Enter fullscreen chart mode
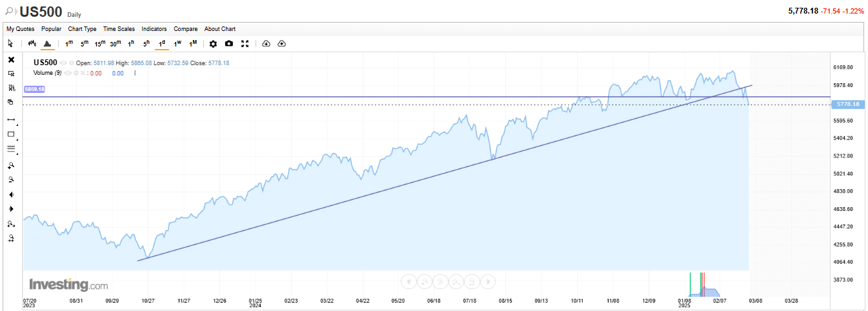This screenshot has width=868, height=311. [x=245, y=43]
